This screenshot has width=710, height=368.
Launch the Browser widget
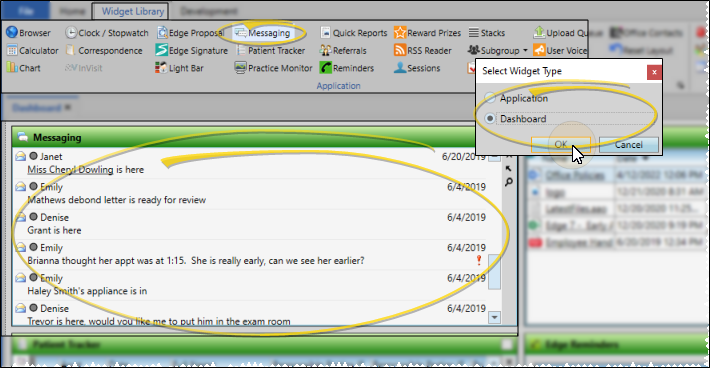point(28,33)
